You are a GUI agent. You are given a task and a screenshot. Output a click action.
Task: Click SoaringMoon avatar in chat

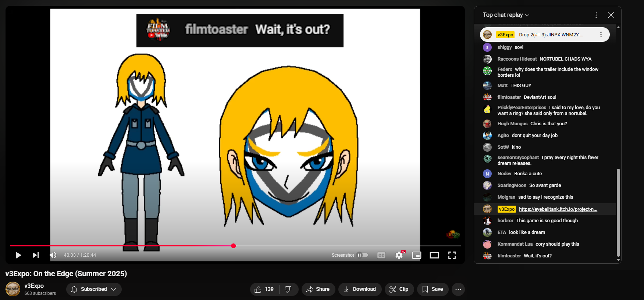(487, 185)
